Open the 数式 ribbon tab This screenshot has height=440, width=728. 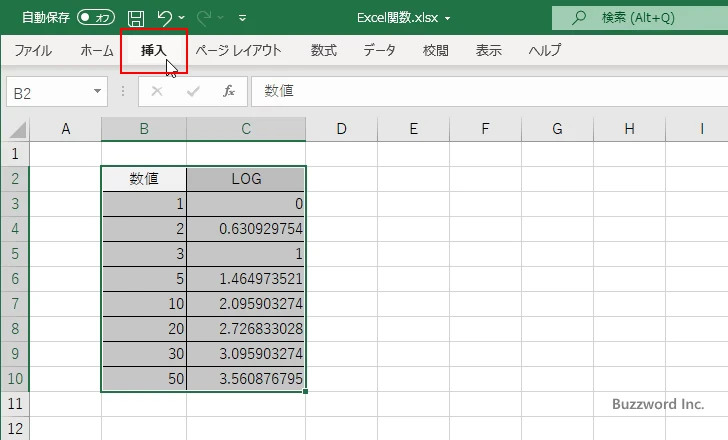pos(324,50)
